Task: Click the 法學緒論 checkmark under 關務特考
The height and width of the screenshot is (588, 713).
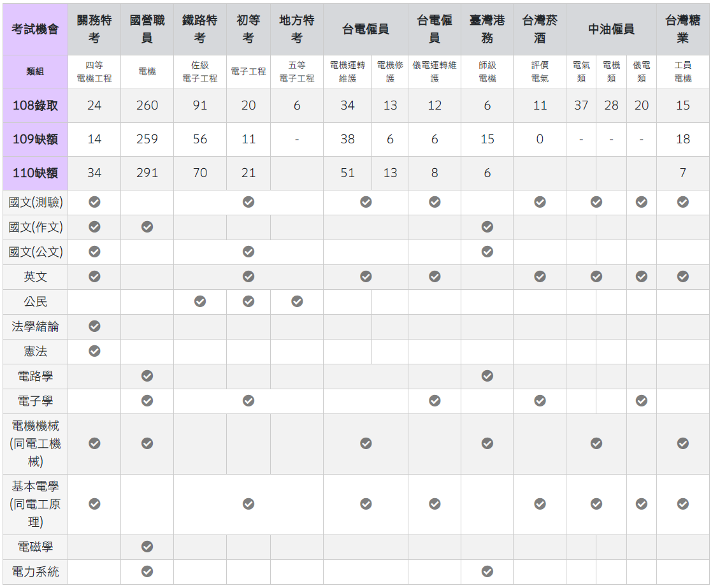Action: pyautogui.click(x=94, y=326)
